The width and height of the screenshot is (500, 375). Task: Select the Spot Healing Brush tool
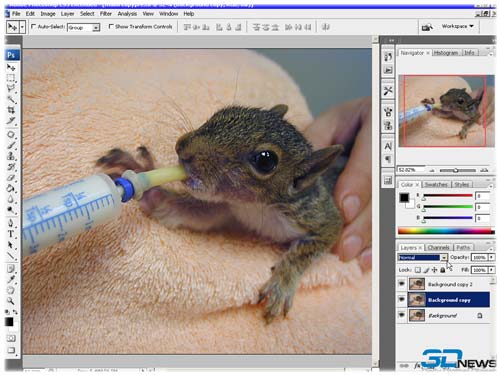point(11,135)
